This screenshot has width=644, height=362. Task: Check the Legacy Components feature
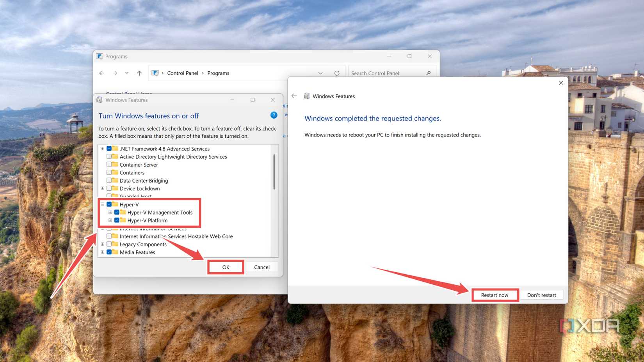(110, 244)
